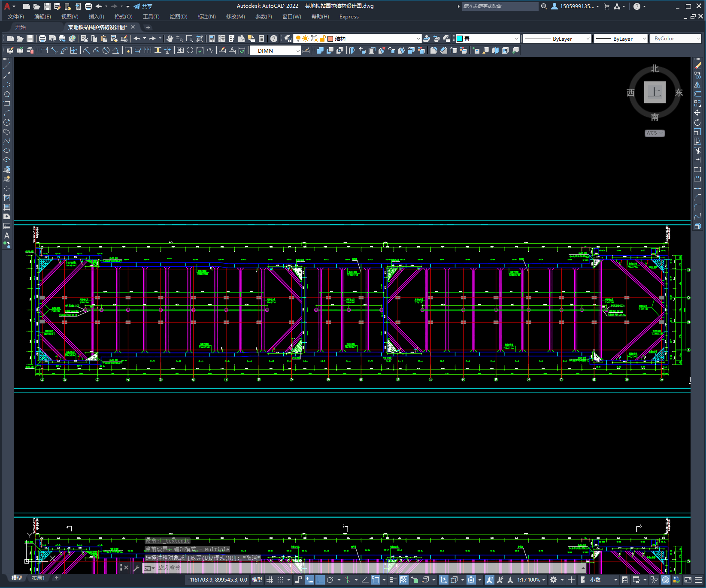Image resolution: width=706 pixels, height=588 pixels.
Task: Click the Cut icon in standard toolbar
Action: pyautogui.click(x=84, y=39)
